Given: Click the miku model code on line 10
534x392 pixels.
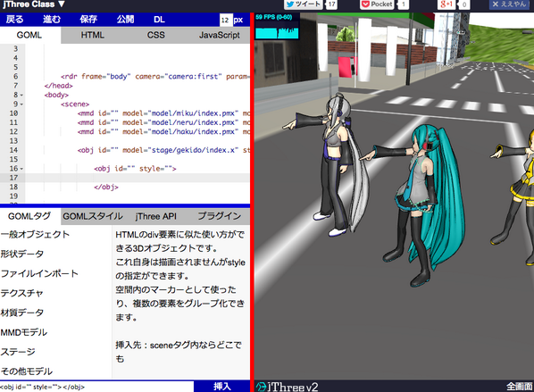Looking at the screenshot, I should pyautogui.click(x=163, y=113).
